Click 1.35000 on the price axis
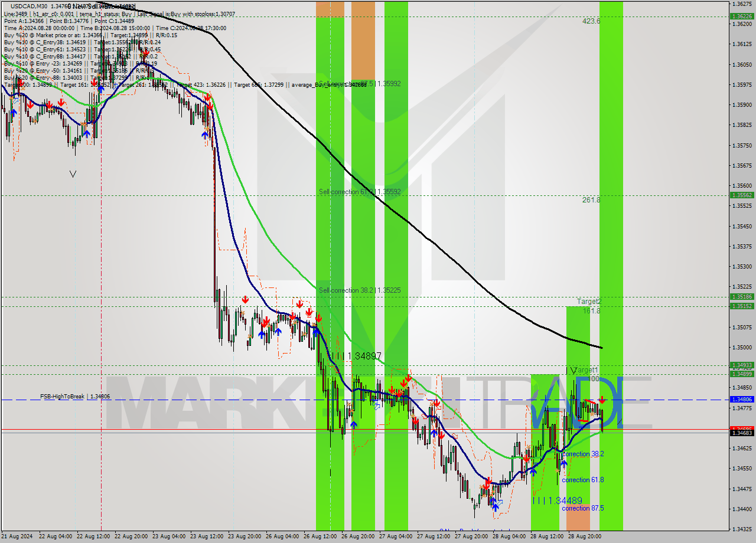Image resolution: width=756 pixels, height=543 pixels. pos(742,347)
